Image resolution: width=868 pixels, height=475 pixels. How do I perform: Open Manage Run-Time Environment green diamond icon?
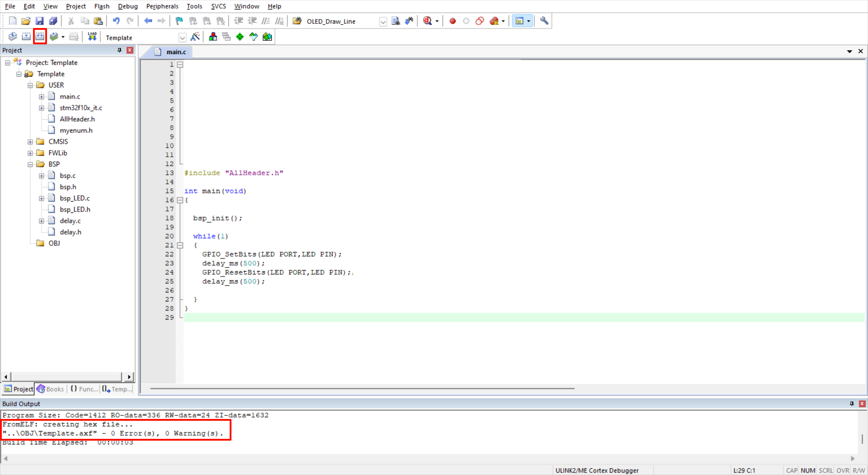point(240,37)
